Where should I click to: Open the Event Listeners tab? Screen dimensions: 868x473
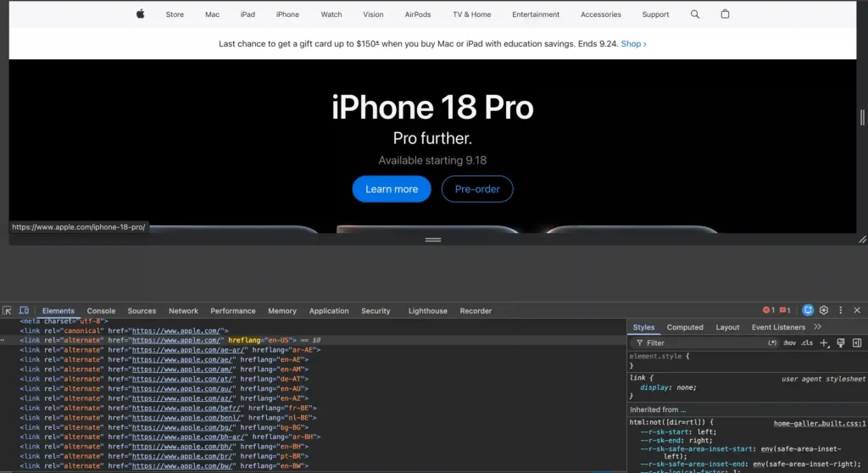(x=778, y=327)
